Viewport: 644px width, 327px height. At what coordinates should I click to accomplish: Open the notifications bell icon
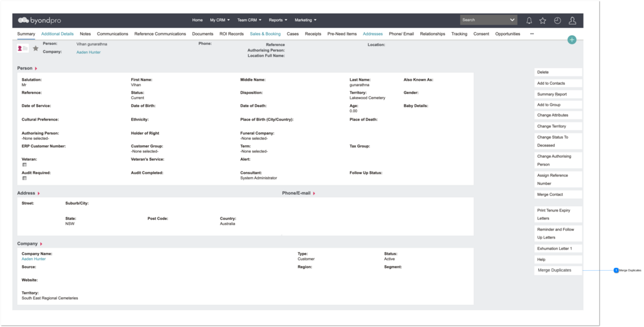(530, 20)
